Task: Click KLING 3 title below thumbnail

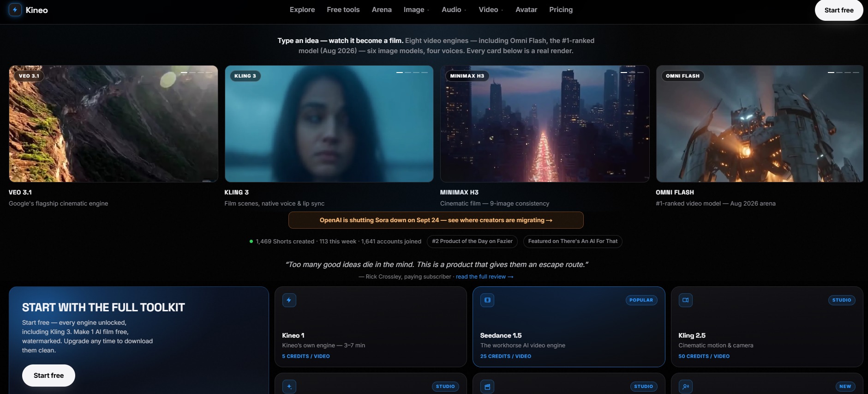Action: coord(237,192)
